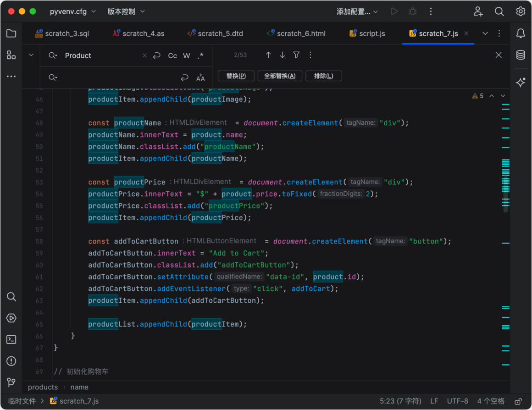Screen dimensions: 532x410
Task: Go to next highlighted problem chevron
Action: [x=503, y=96]
